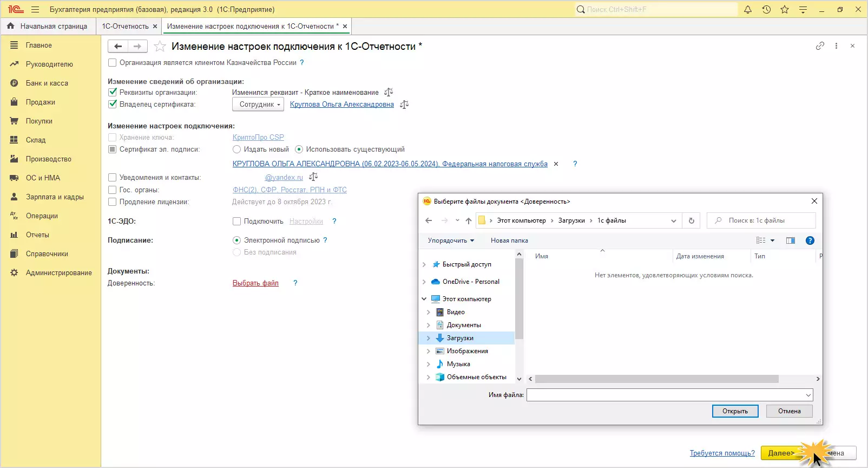Switch to Начальная страница tab

48,26
